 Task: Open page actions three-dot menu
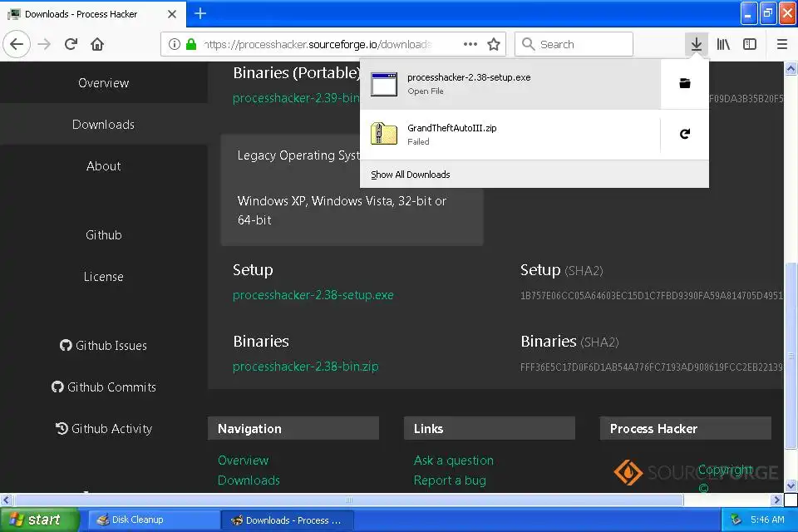tap(470, 44)
